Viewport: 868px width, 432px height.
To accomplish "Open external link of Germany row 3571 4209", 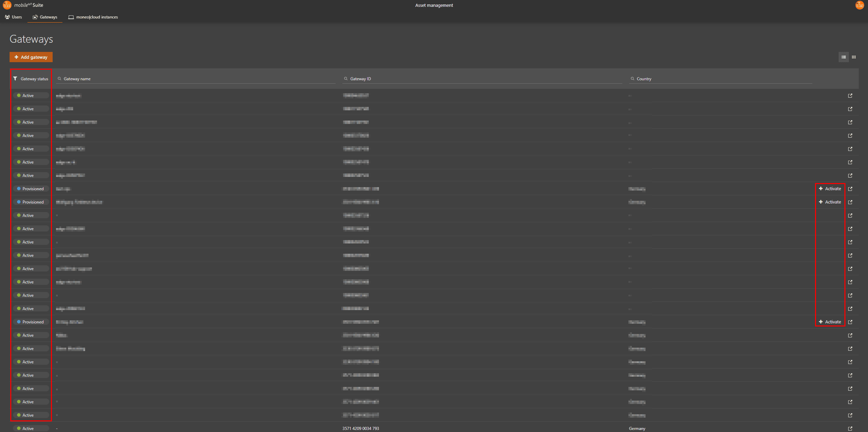I will click(x=850, y=429).
